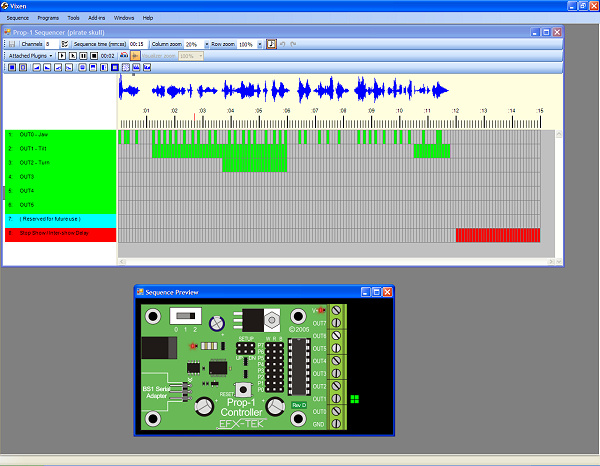The height and width of the screenshot is (466, 600).
Task: Click the Off tool icon
Action: tap(23, 68)
